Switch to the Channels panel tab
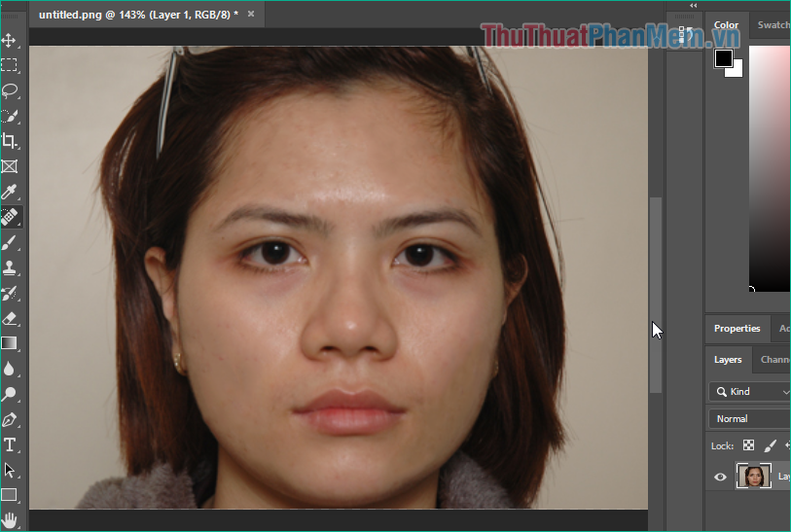The image size is (791, 532). tap(774, 360)
